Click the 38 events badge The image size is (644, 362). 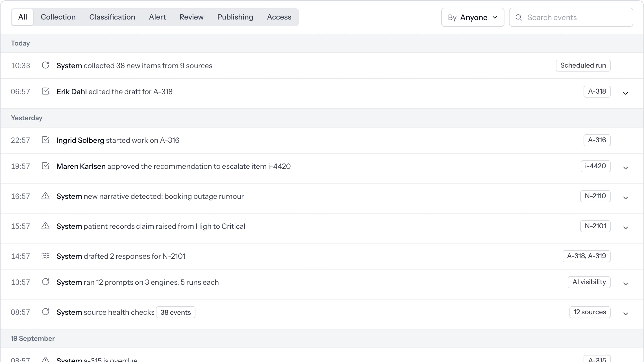point(176,312)
